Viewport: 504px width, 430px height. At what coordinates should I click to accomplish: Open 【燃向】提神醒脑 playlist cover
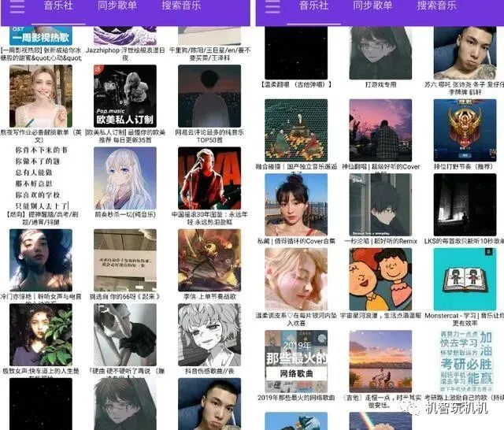coord(41,178)
